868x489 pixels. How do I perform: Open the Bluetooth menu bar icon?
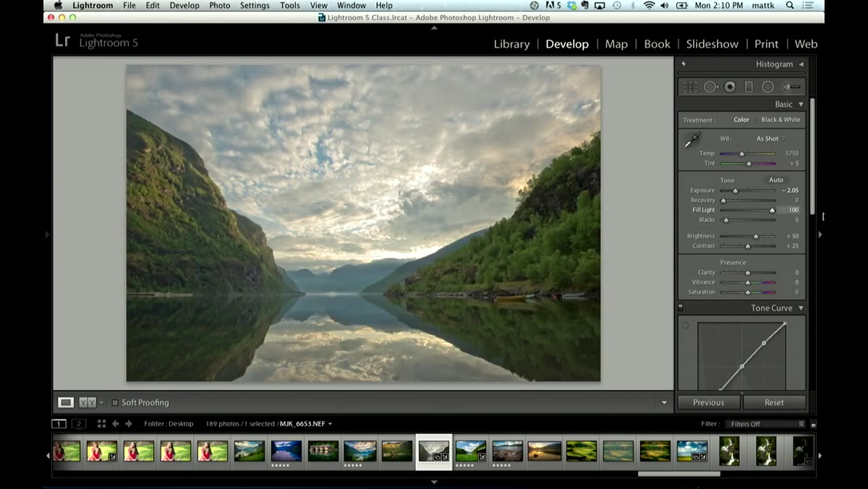click(633, 5)
